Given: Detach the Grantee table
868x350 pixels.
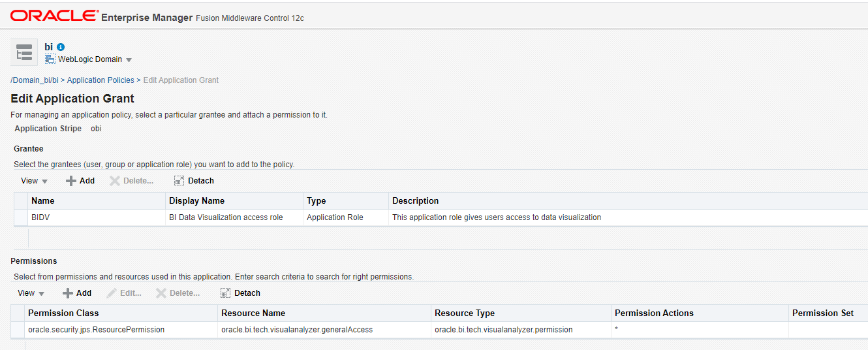Looking at the screenshot, I should [x=194, y=181].
